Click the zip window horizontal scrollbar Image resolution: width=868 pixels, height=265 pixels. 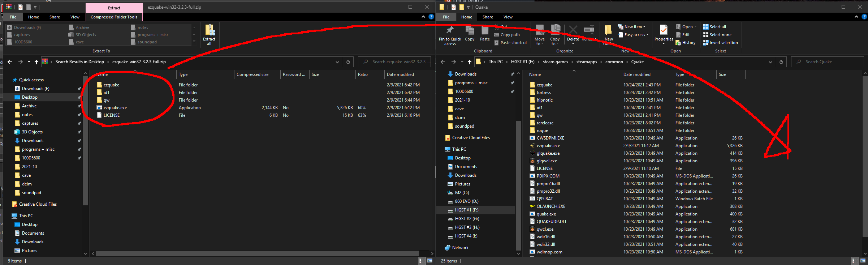tap(258, 253)
